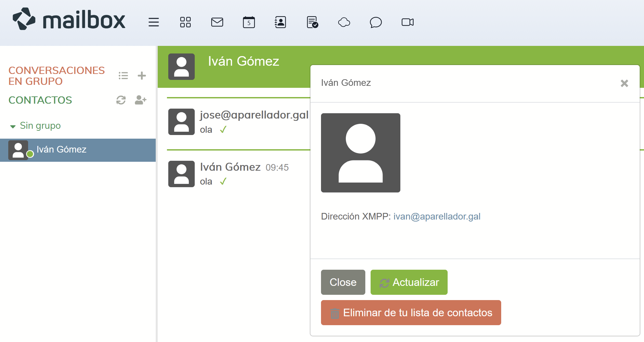Open the calendar icon
The height and width of the screenshot is (342, 644).
point(249,22)
